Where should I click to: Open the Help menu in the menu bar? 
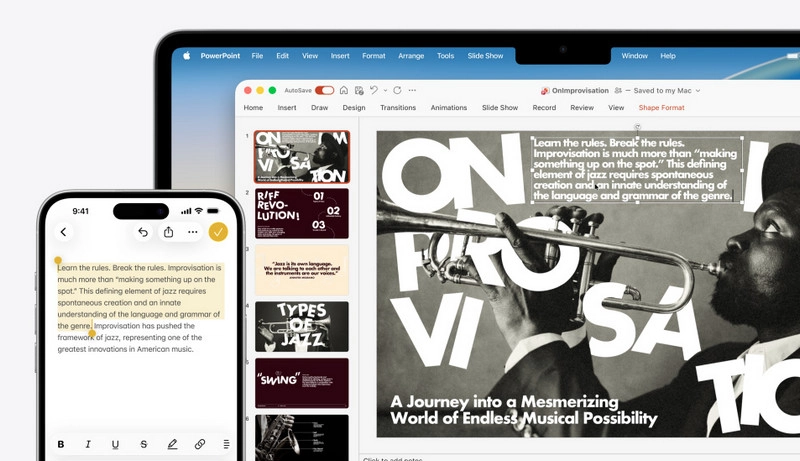click(x=668, y=56)
